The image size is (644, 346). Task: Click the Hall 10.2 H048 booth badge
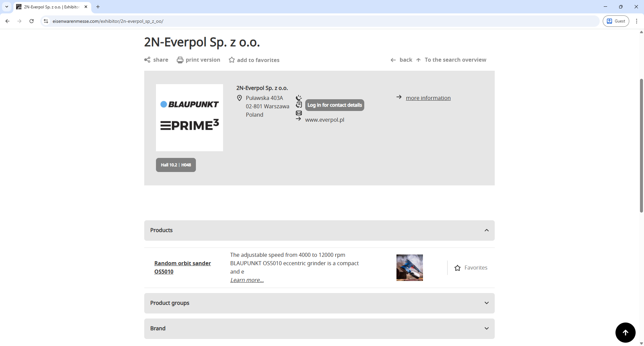(x=176, y=165)
